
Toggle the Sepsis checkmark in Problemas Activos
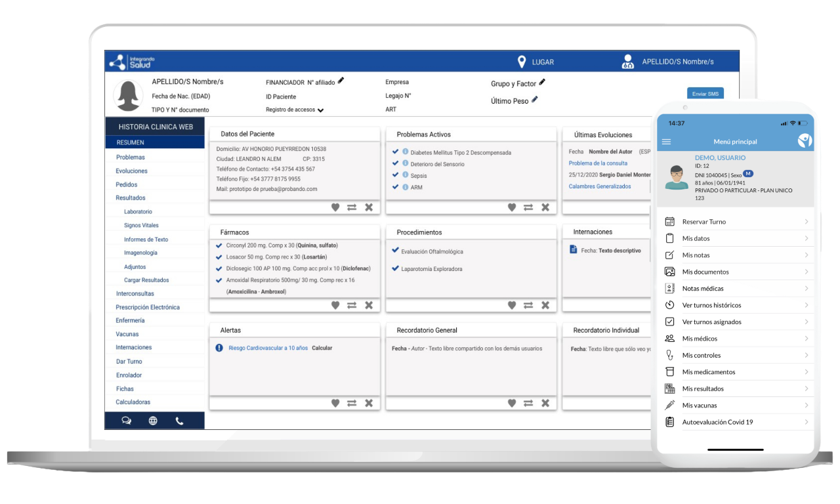[x=395, y=175]
